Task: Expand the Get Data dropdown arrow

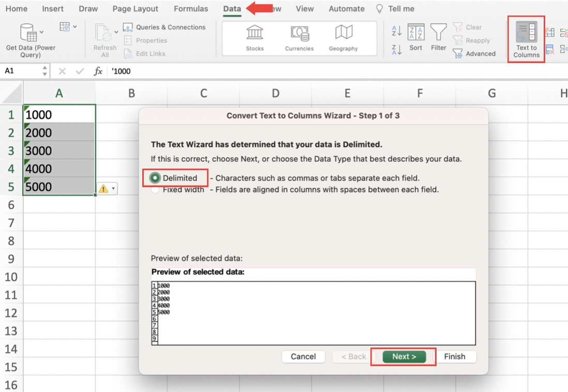Action: pos(42,32)
